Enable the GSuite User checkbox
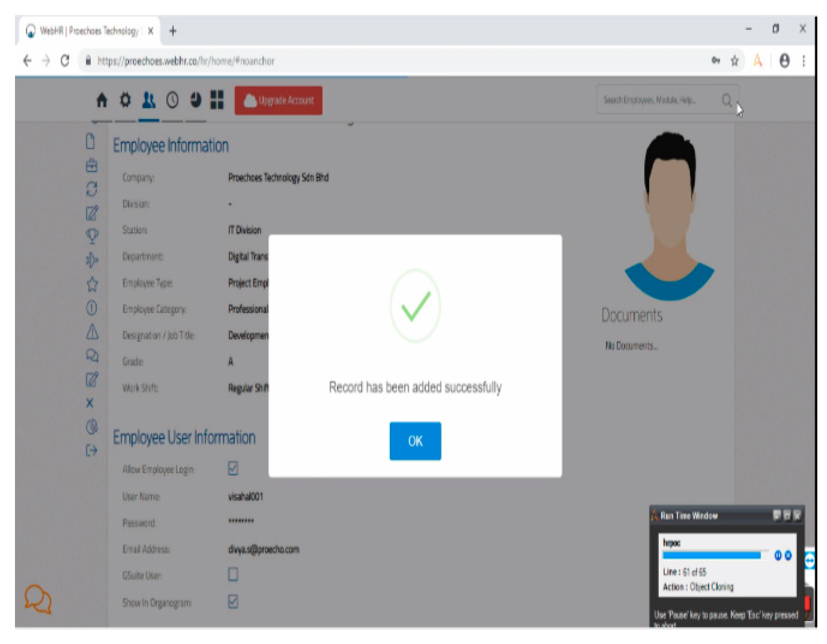827x644 pixels. coord(233,574)
